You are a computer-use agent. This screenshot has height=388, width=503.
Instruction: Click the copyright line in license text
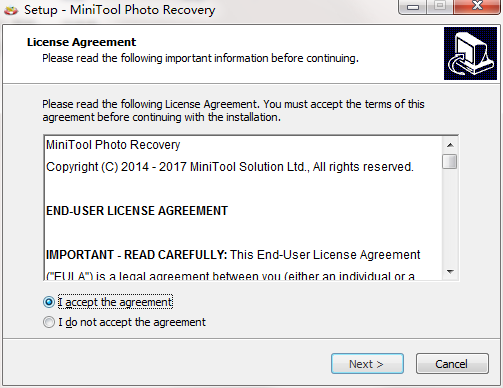pyautogui.click(x=230, y=167)
